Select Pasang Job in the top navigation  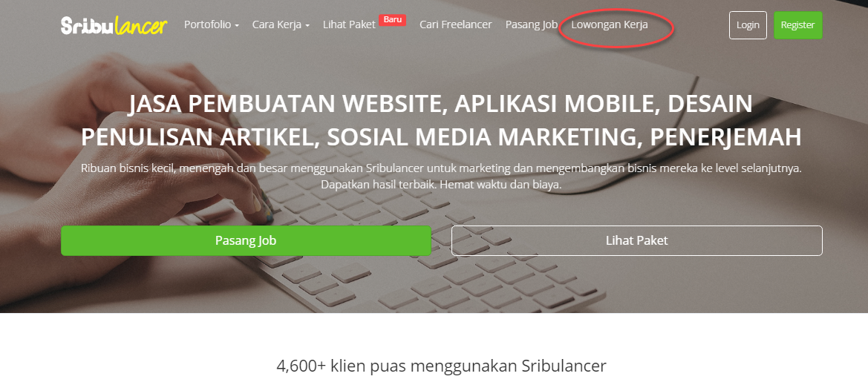pos(532,25)
